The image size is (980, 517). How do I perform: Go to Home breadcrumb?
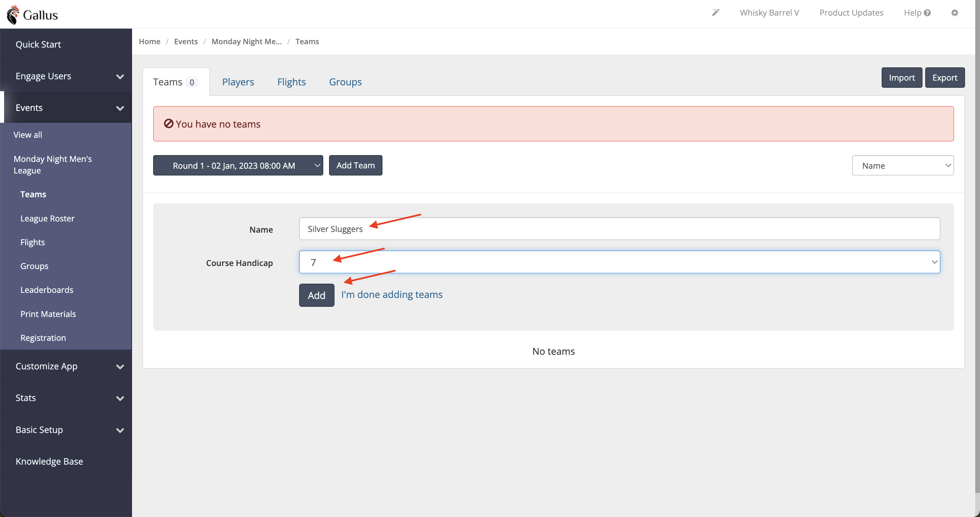point(149,41)
